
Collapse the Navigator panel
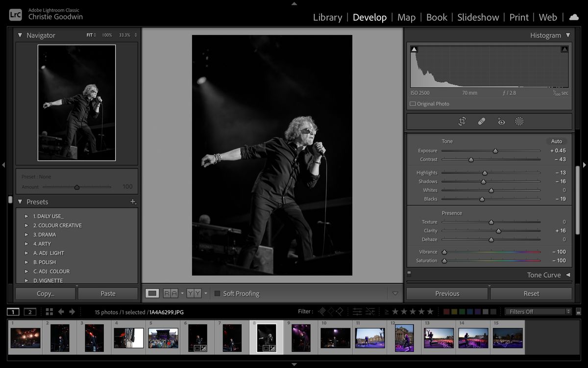20,35
